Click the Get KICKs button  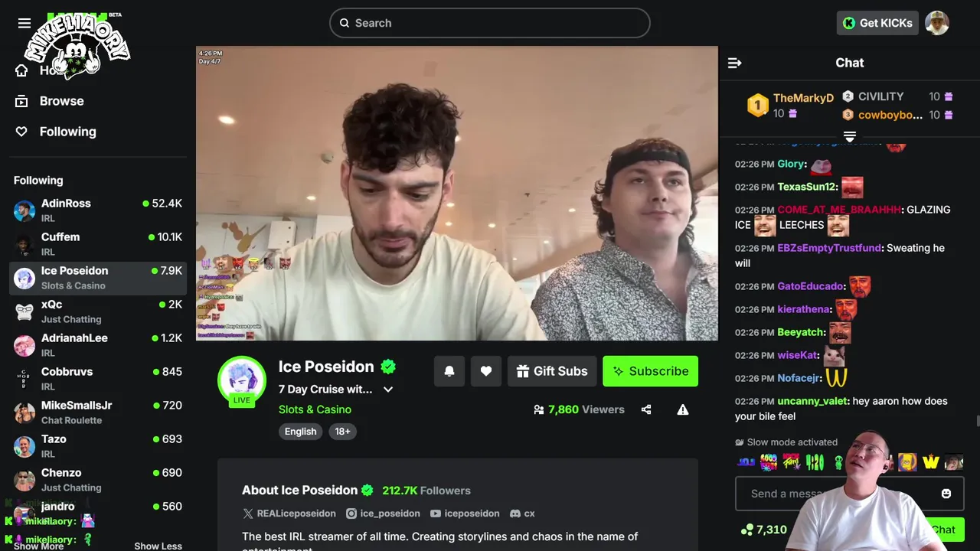click(877, 23)
